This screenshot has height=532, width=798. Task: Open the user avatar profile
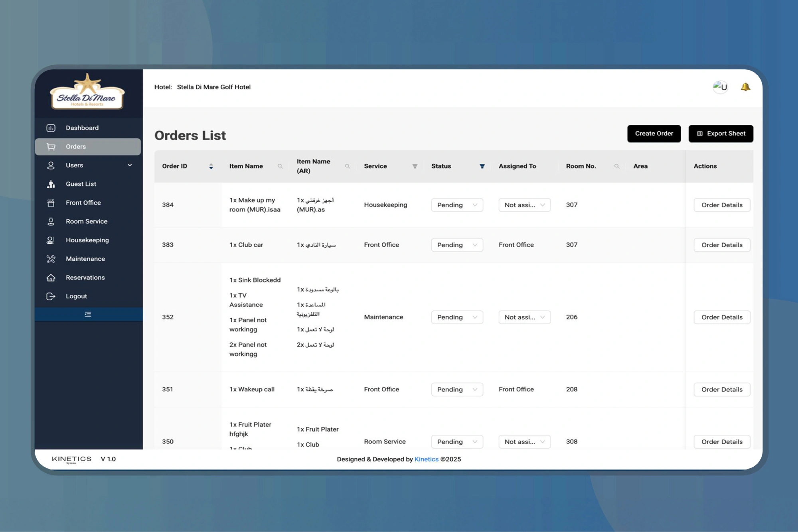pos(720,87)
